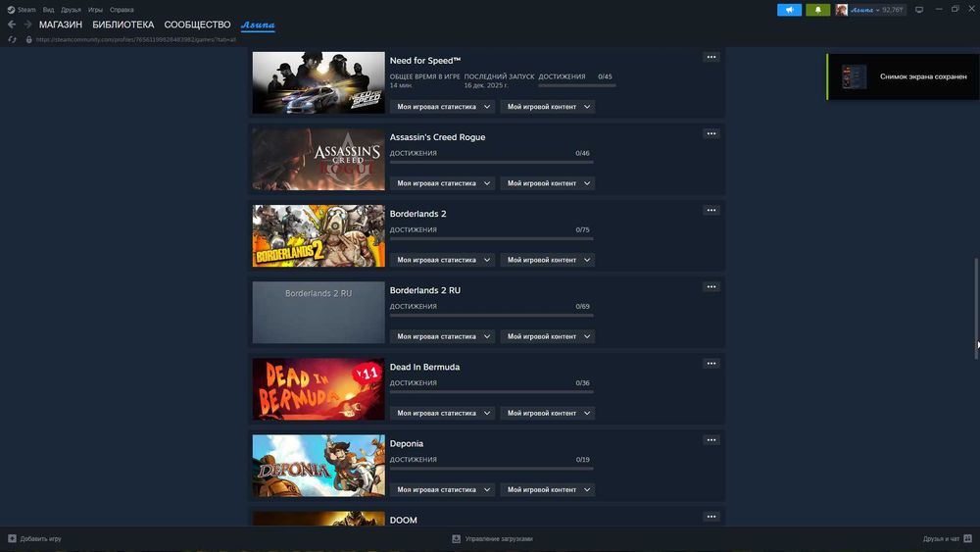Open three-dot menu for Borderlands 2
This screenshot has width=980, height=552.
(711, 210)
